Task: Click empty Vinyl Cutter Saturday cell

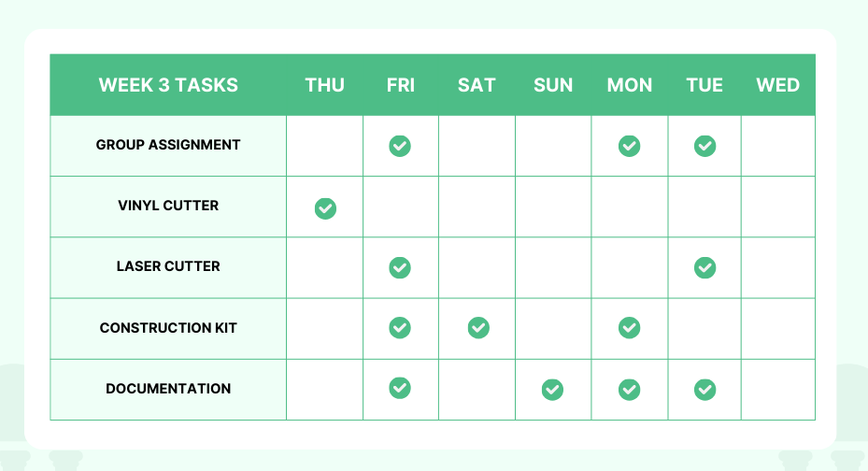Action: (477, 207)
